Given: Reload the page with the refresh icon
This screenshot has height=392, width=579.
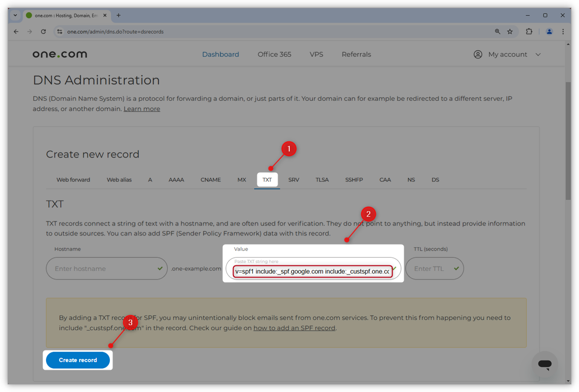Looking at the screenshot, I should click(43, 31).
